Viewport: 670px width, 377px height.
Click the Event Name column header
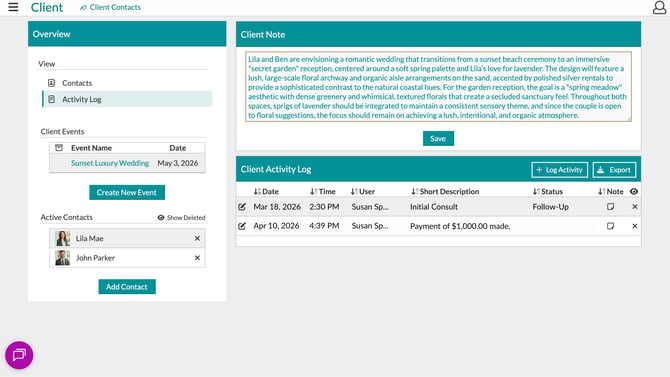tap(91, 147)
